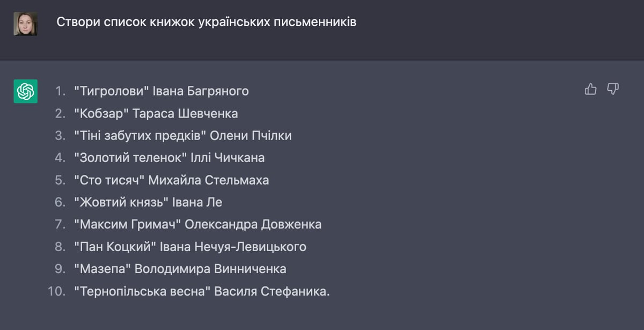This screenshot has width=644, height=330.
Task: Select the "Жовтий князь" title
Action: (x=121, y=202)
